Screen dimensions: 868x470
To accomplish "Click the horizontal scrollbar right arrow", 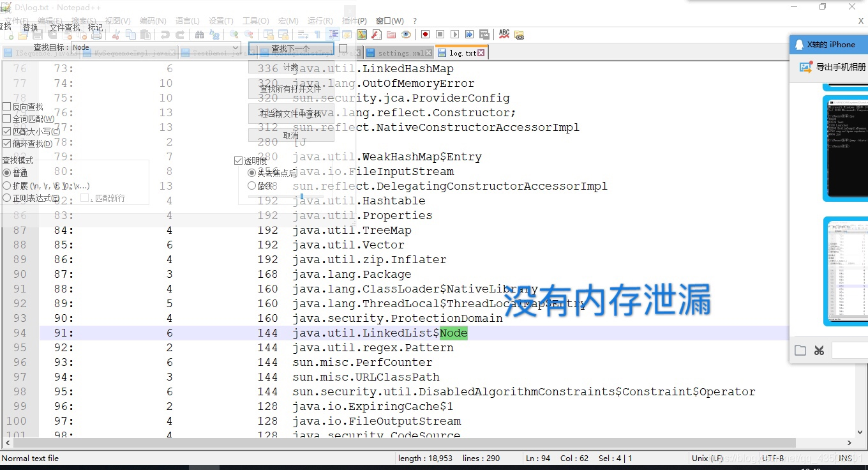I will coord(849,443).
